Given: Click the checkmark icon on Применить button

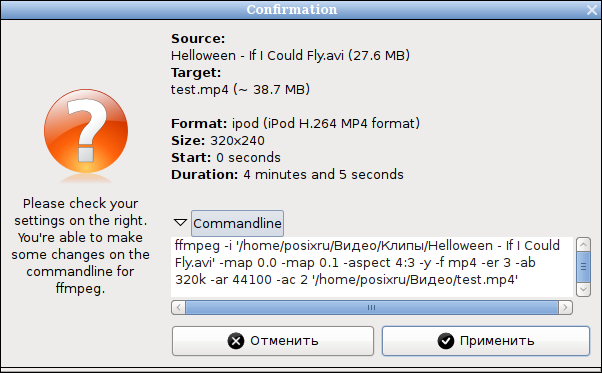Looking at the screenshot, I should [446, 341].
